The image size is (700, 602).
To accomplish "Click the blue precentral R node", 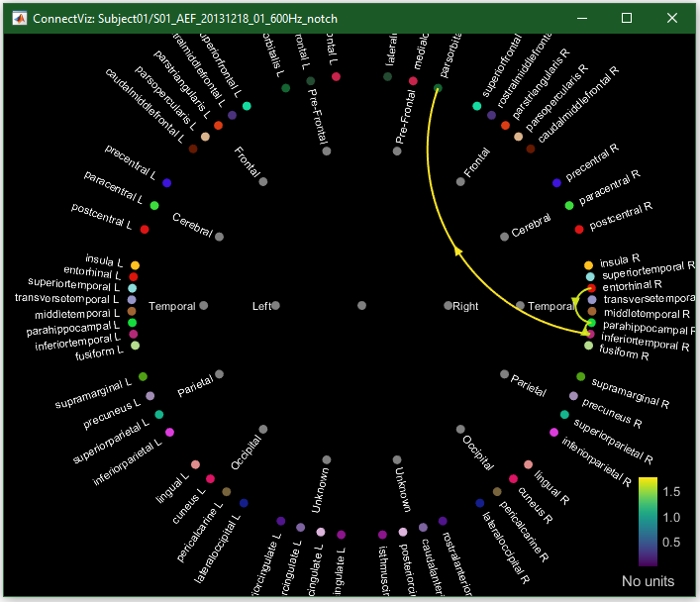I will click(556, 183).
